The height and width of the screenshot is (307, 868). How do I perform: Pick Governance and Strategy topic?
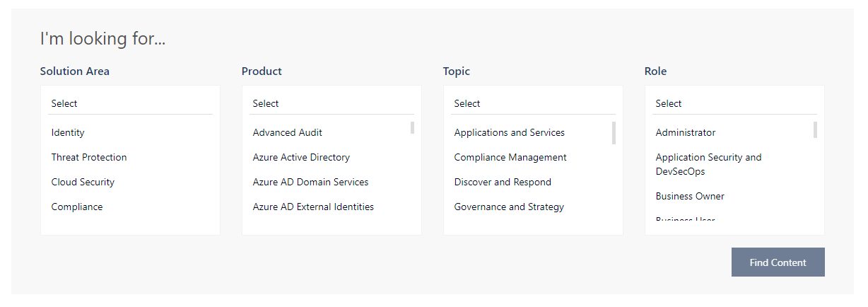click(x=509, y=207)
